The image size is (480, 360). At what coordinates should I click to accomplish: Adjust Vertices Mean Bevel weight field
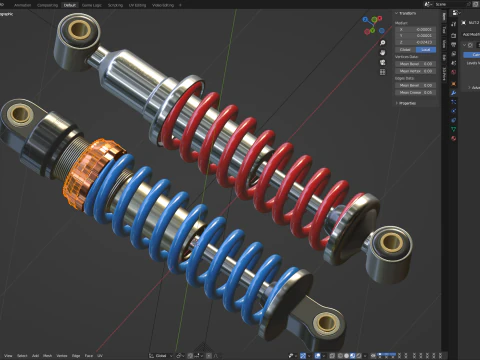point(416,64)
